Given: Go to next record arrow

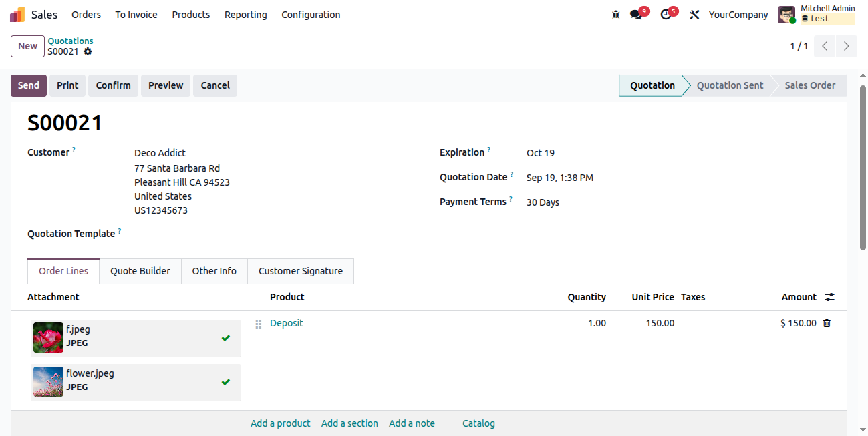Looking at the screenshot, I should click(x=847, y=46).
